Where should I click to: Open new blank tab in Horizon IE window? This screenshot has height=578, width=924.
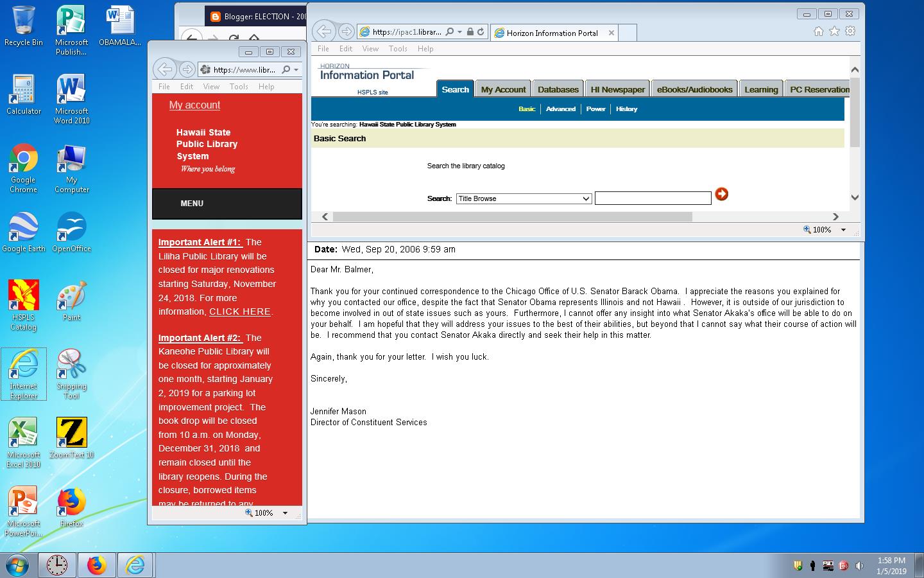tap(628, 33)
